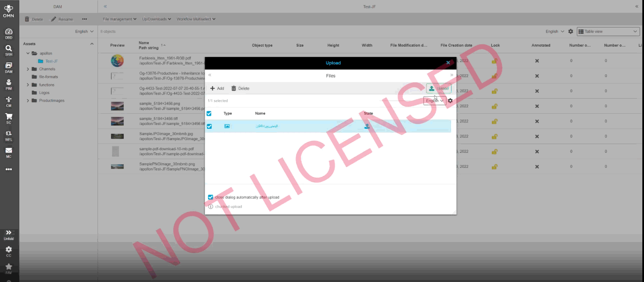Open settings gear in Upload dialog
The image size is (644, 282).
tap(450, 100)
